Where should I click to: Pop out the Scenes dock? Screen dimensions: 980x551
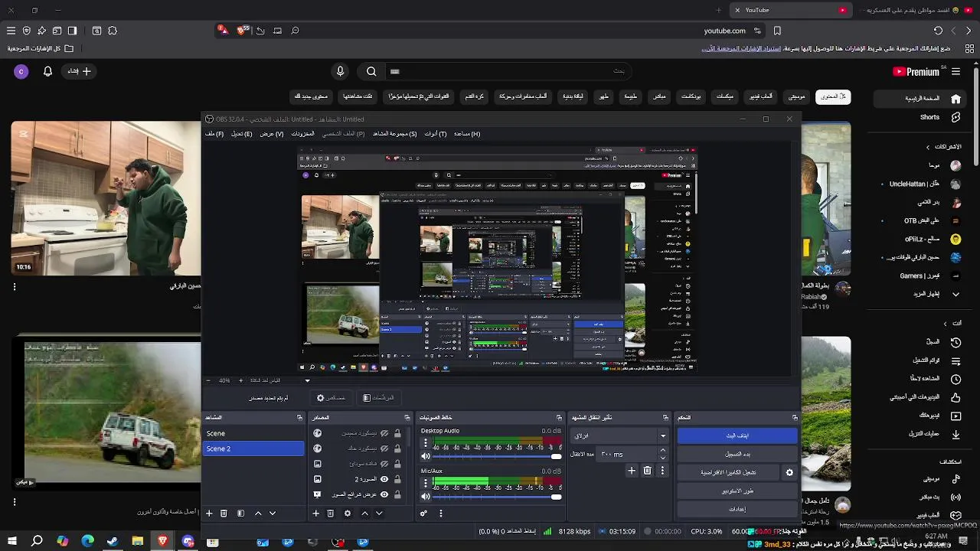click(x=299, y=418)
